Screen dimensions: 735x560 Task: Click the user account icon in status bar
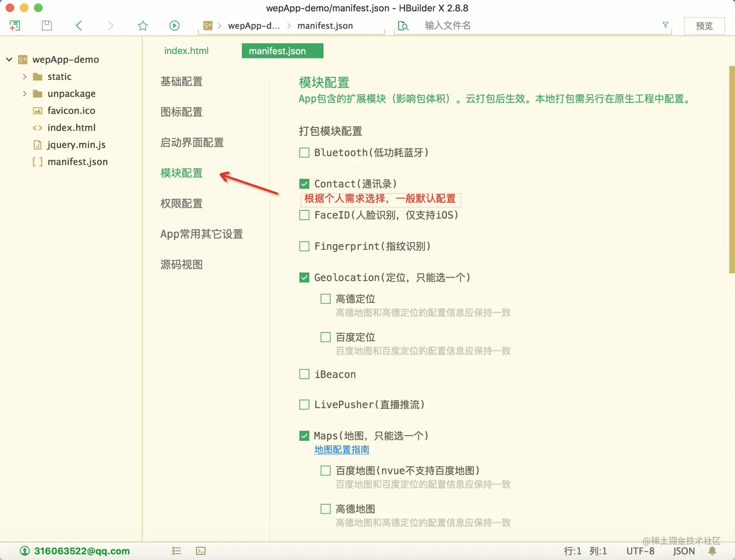click(x=25, y=551)
